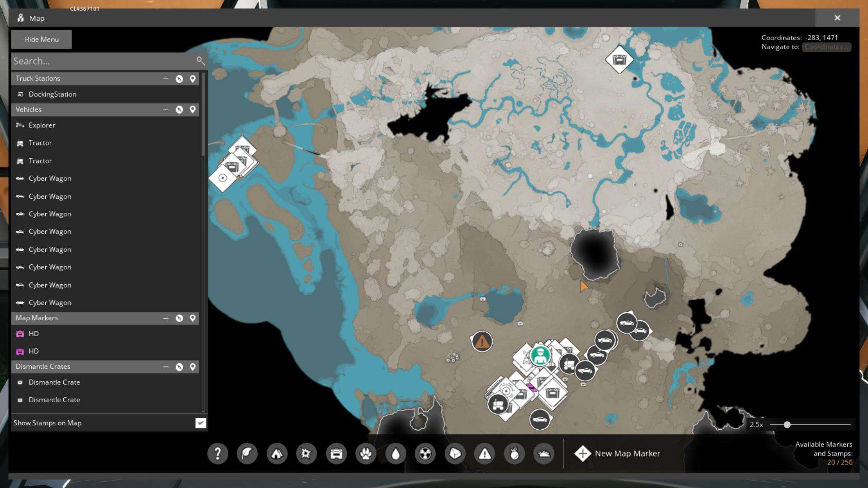Select the crate stamp in the stamp bar
The width and height of the screenshot is (868, 488).
(x=336, y=453)
